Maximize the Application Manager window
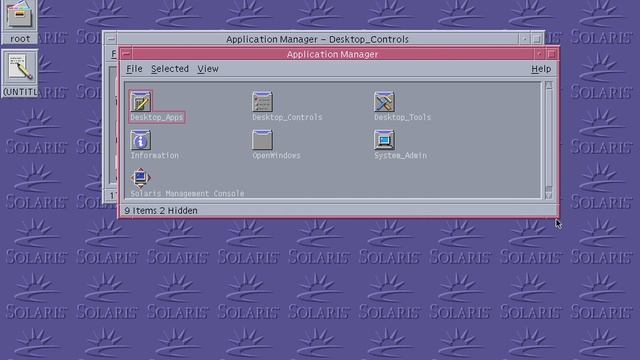Screen dimensions: 640x360 [x=551, y=54]
